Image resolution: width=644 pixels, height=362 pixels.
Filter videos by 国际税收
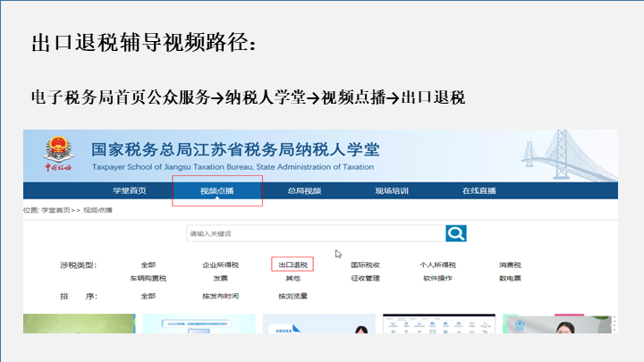[x=365, y=265]
